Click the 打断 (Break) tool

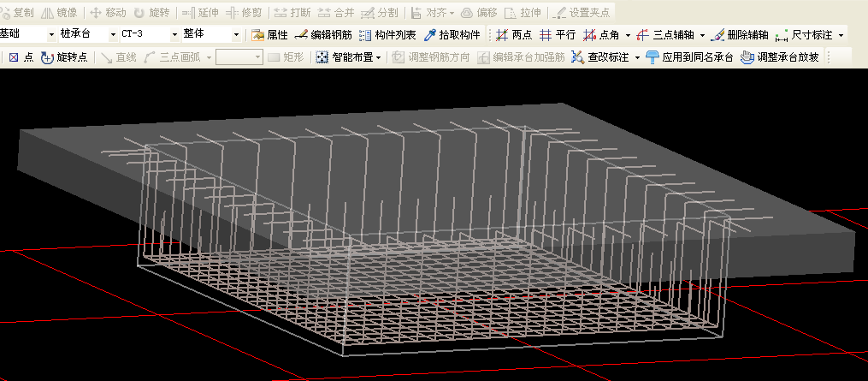point(292,12)
